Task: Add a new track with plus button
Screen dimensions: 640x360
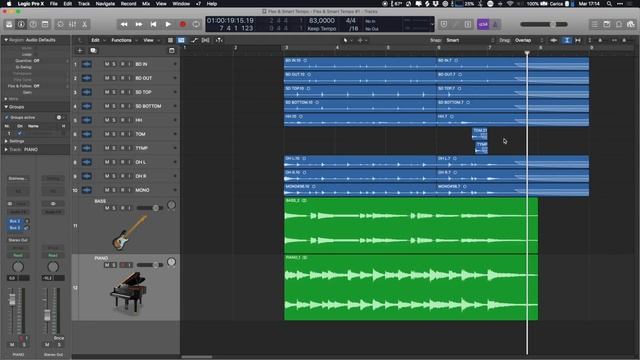Action: pos(80,51)
